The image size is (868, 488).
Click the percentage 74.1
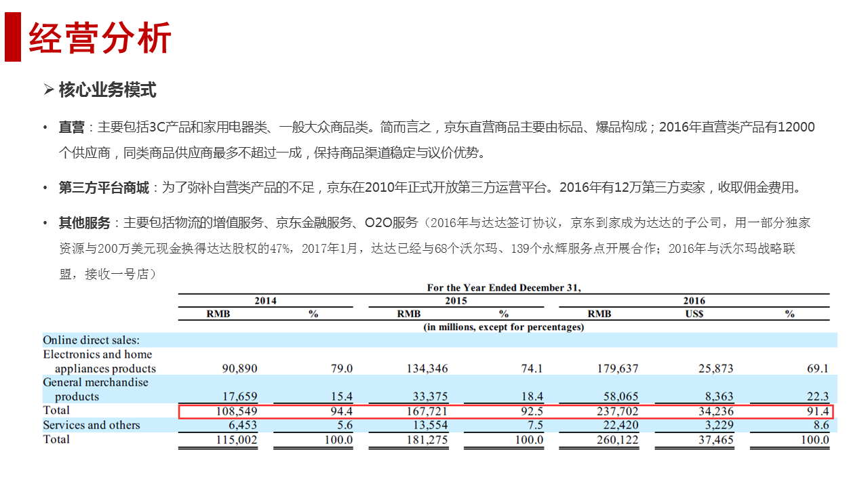[x=532, y=369]
